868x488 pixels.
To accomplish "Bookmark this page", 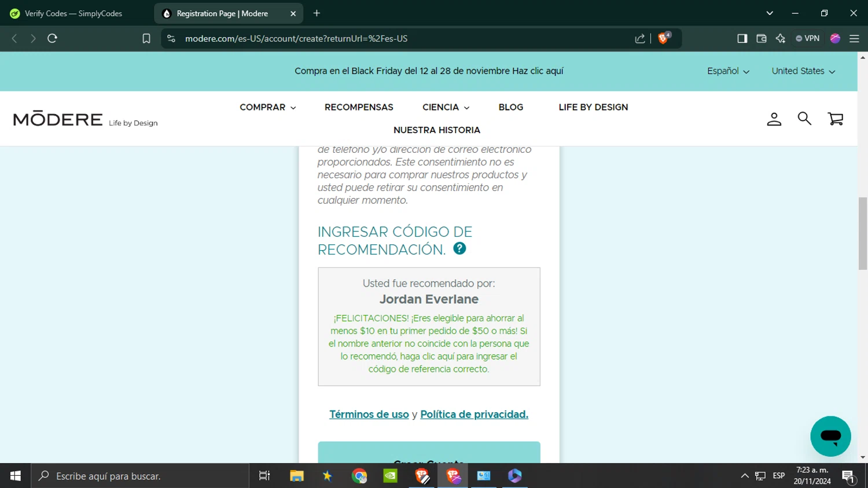I will pyautogui.click(x=146, y=38).
